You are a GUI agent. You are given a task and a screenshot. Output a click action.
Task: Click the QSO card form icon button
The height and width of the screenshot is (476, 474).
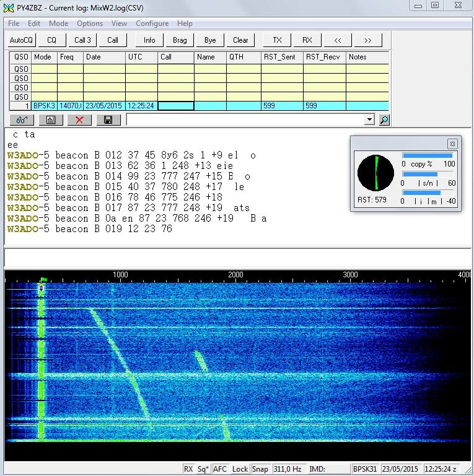tap(51, 119)
